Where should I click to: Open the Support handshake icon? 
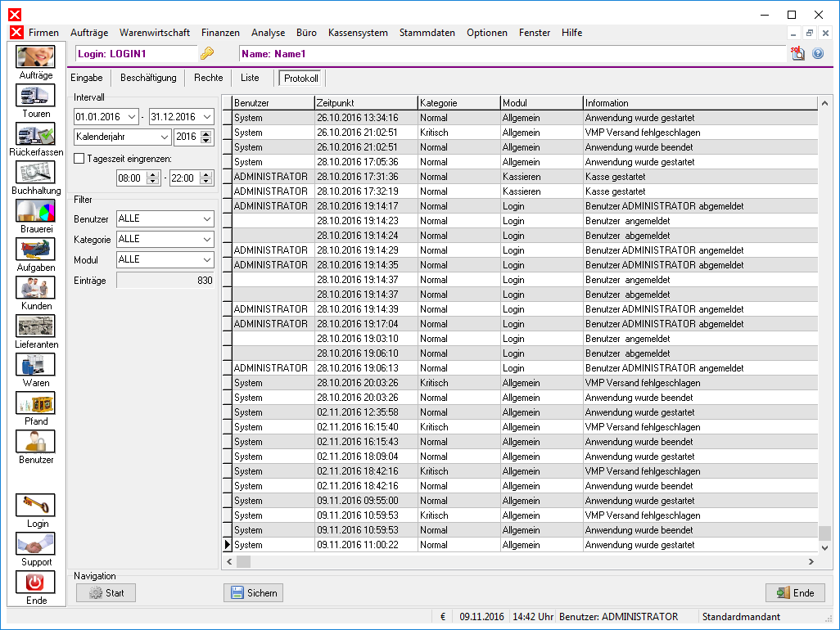coord(35,544)
